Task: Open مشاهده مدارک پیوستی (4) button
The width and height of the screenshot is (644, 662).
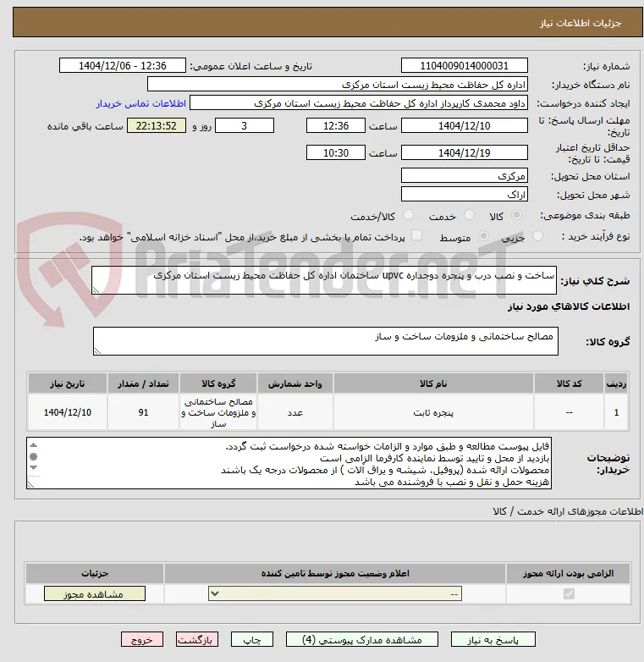Action: tap(362, 640)
